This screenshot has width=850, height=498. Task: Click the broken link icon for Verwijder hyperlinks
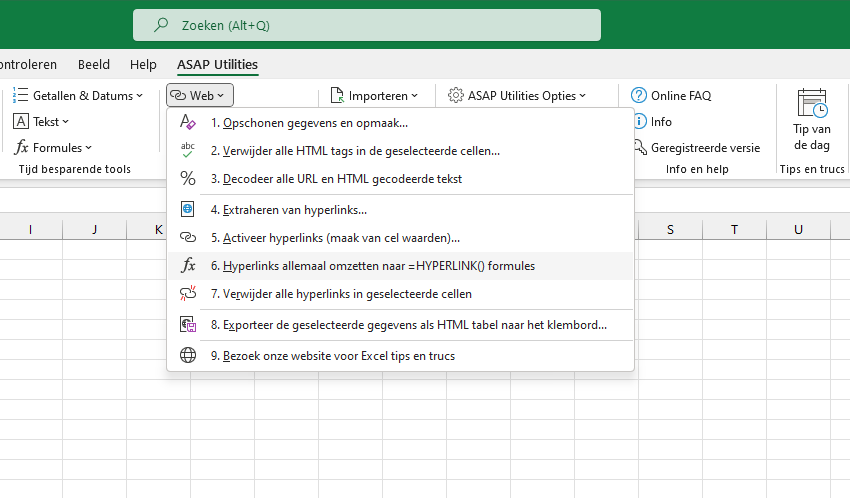click(x=188, y=294)
